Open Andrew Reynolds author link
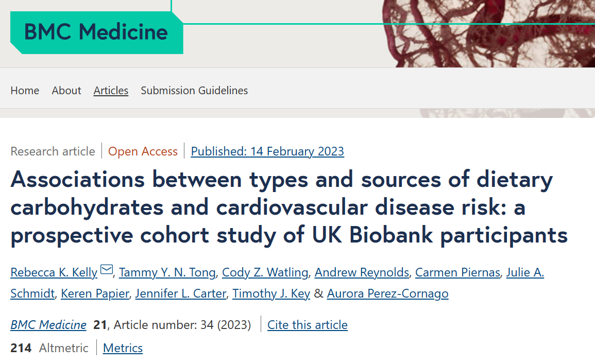This screenshot has height=364, width=595. coord(362,272)
